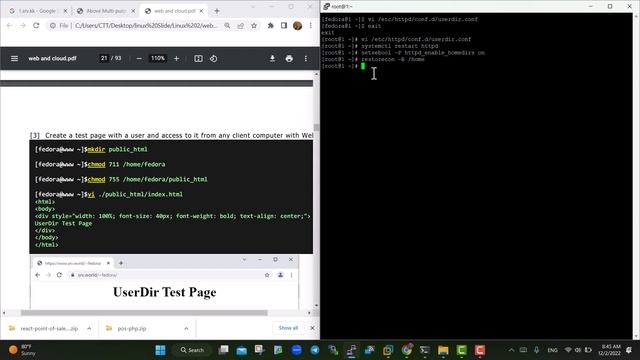Toggle Chrome side panel
This screenshot has height=360, width=640.
coord(284,25)
